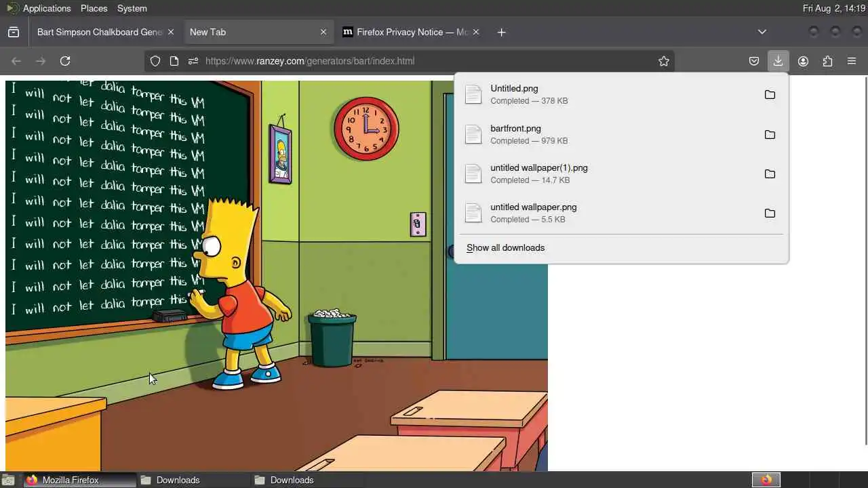Click the page info document icon

point(174,61)
